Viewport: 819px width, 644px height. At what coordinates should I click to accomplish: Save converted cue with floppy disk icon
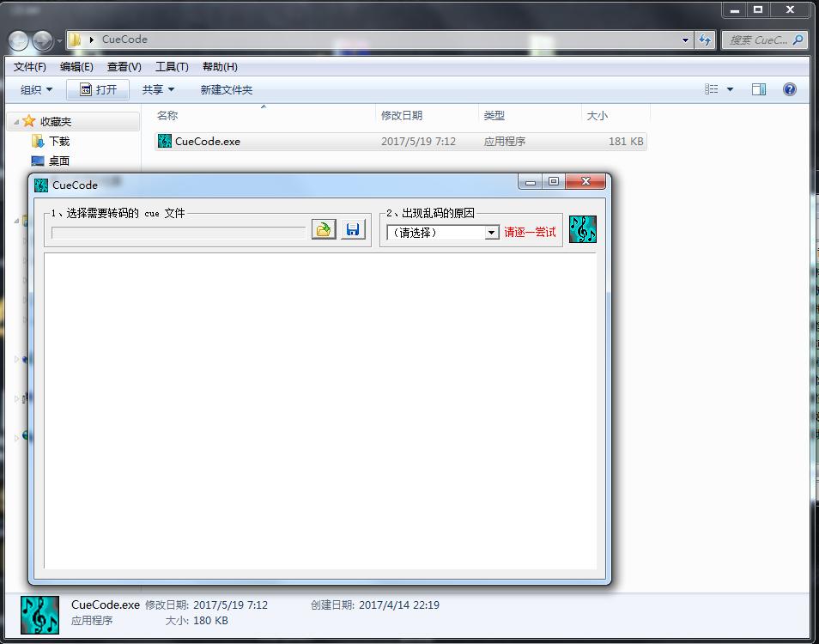(353, 229)
